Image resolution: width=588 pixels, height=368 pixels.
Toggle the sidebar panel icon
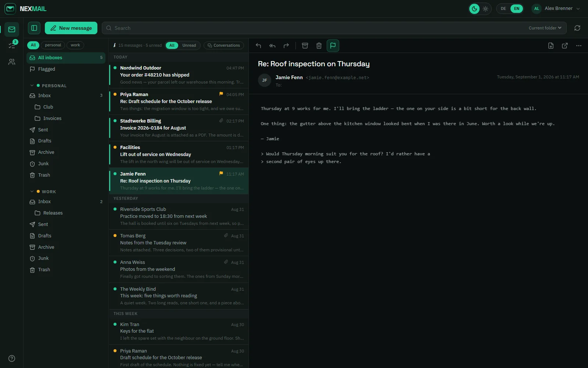pyautogui.click(x=34, y=28)
